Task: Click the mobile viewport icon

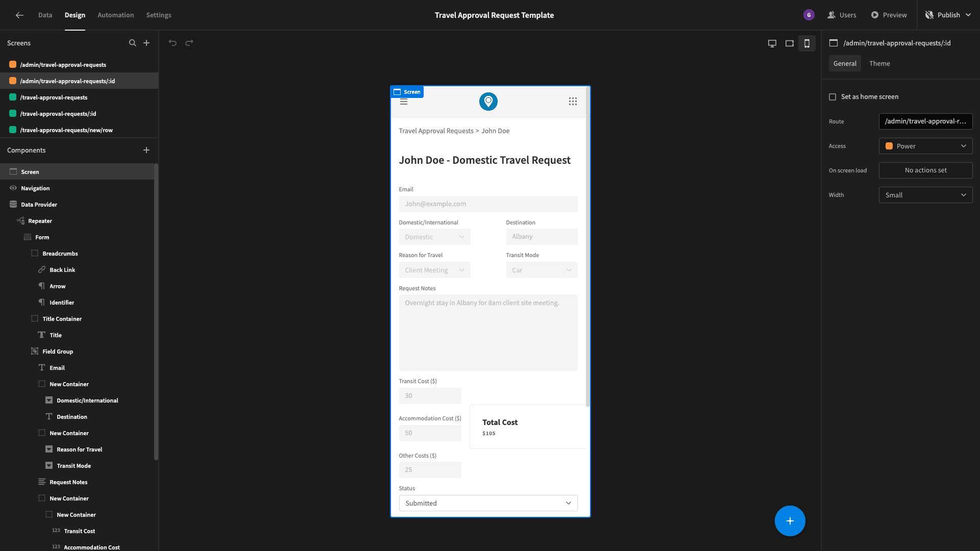Action: click(806, 43)
